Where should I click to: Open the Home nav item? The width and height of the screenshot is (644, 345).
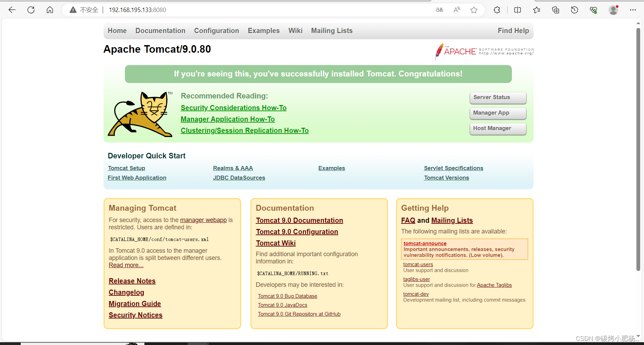point(117,31)
